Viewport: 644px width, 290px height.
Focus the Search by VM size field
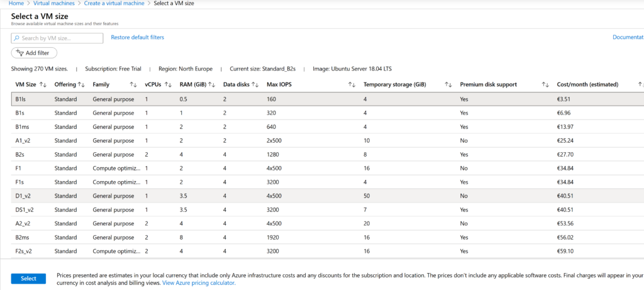[57, 38]
